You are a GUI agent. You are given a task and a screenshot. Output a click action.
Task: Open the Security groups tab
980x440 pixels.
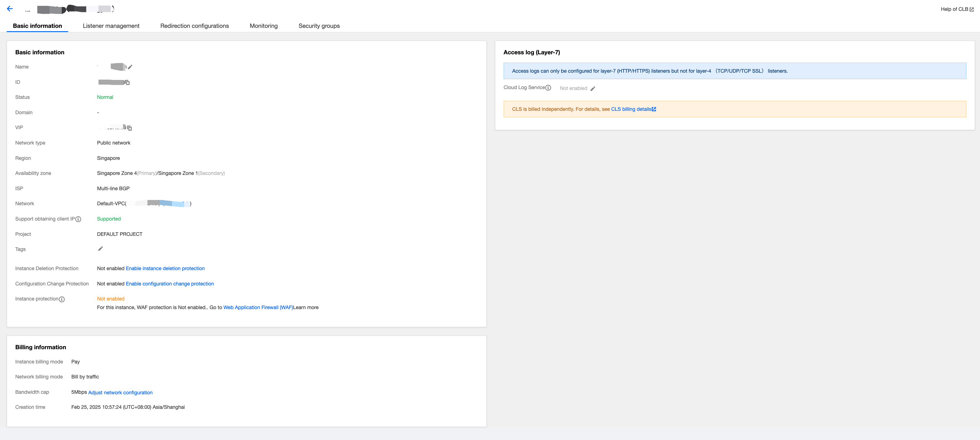coord(319,26)
